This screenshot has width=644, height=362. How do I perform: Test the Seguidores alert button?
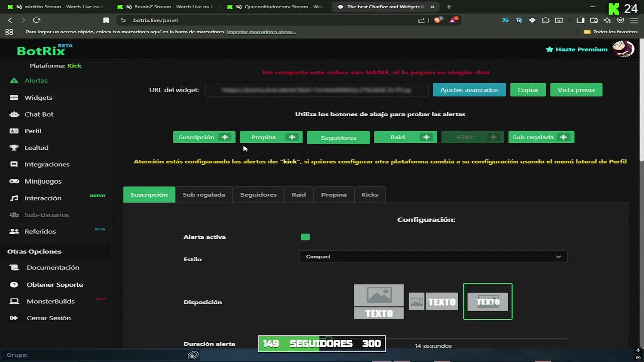[x=338, y=138]
